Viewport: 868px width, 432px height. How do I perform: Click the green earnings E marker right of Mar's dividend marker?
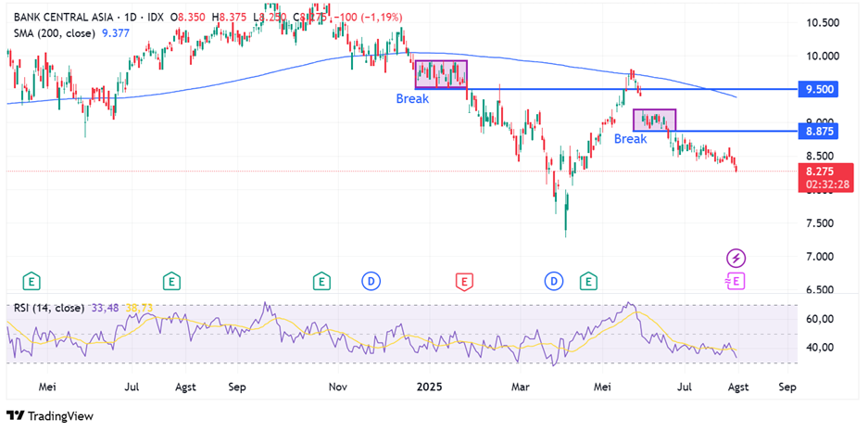(588, 281)
